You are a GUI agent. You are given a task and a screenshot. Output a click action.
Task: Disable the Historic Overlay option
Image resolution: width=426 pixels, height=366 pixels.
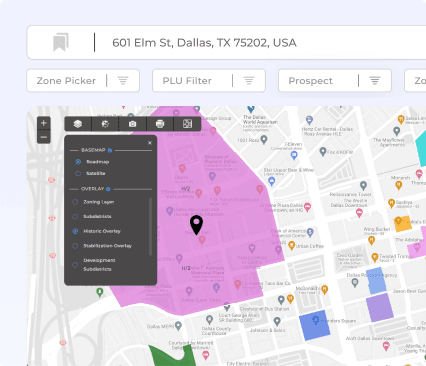[x=75, y=231]
